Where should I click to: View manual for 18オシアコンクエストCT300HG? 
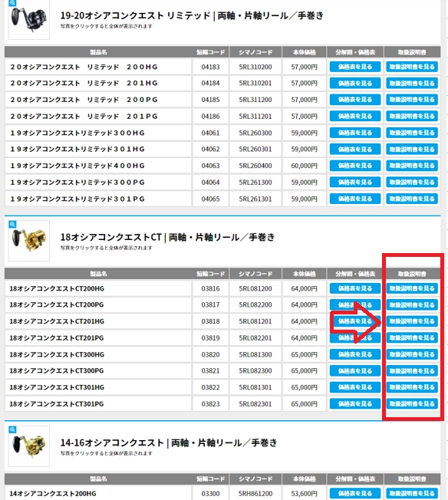[412, 354]
